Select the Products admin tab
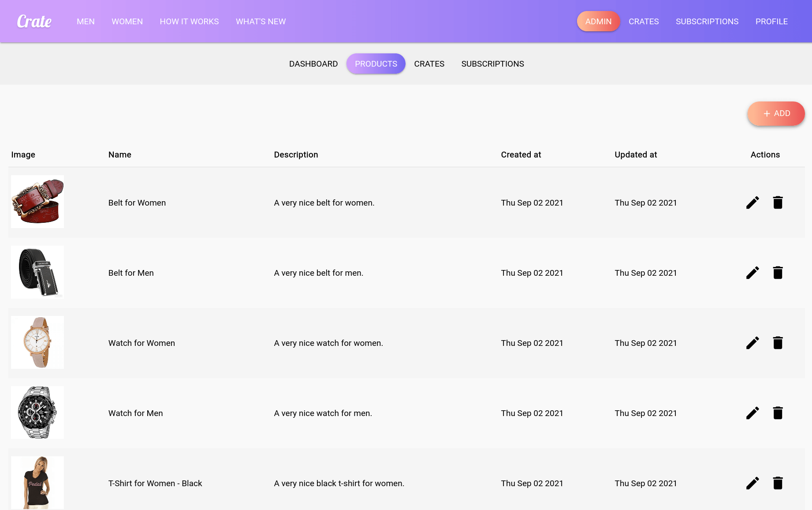 [376, 64]
